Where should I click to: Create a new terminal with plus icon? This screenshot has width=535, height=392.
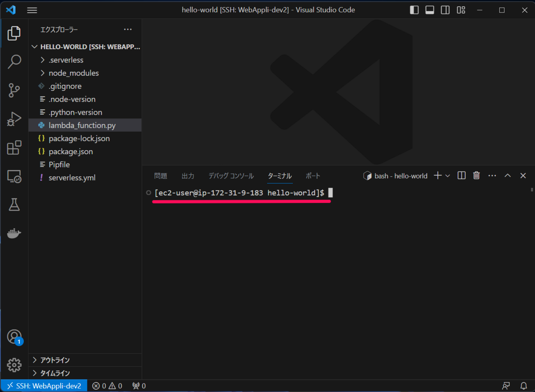coord(438,176)
